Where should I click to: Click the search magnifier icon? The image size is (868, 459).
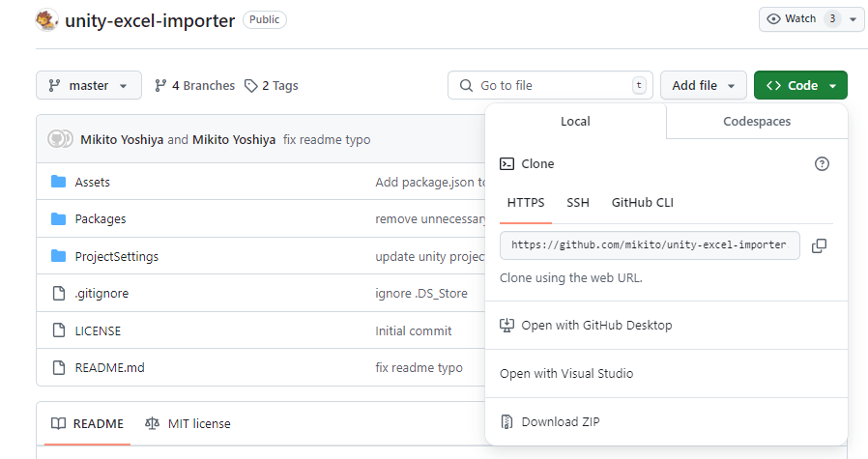[x=466, y=85]
